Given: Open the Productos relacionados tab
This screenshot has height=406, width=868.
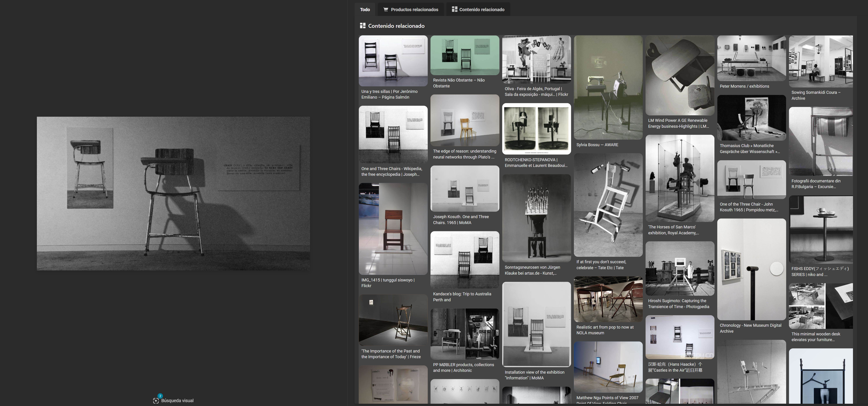Looking at the screenshot, I should 414,9.
